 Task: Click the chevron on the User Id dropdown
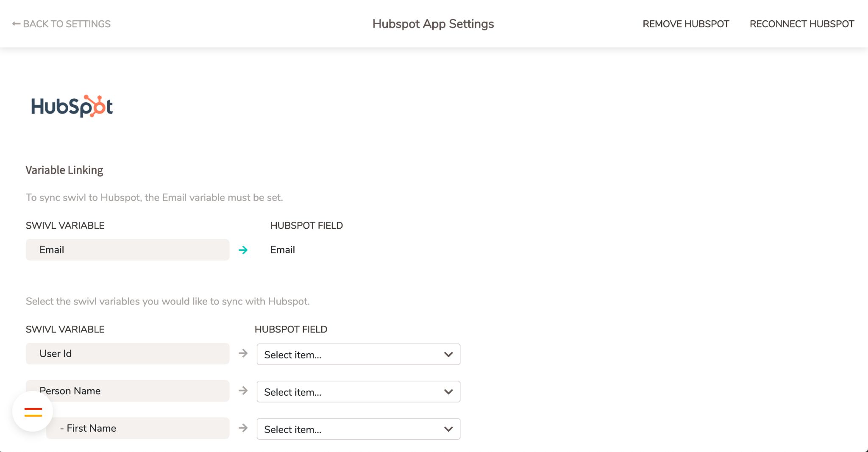click(448, 354)
